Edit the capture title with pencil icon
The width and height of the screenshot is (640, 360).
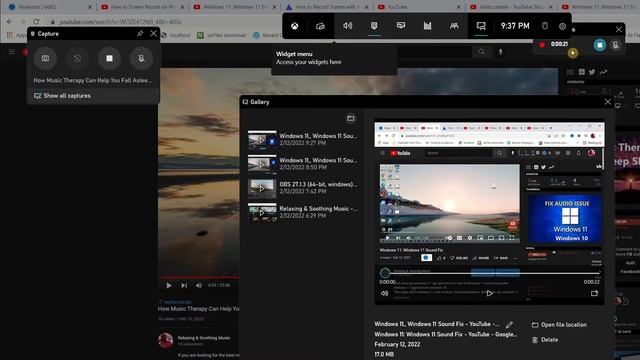coord(509,324)
